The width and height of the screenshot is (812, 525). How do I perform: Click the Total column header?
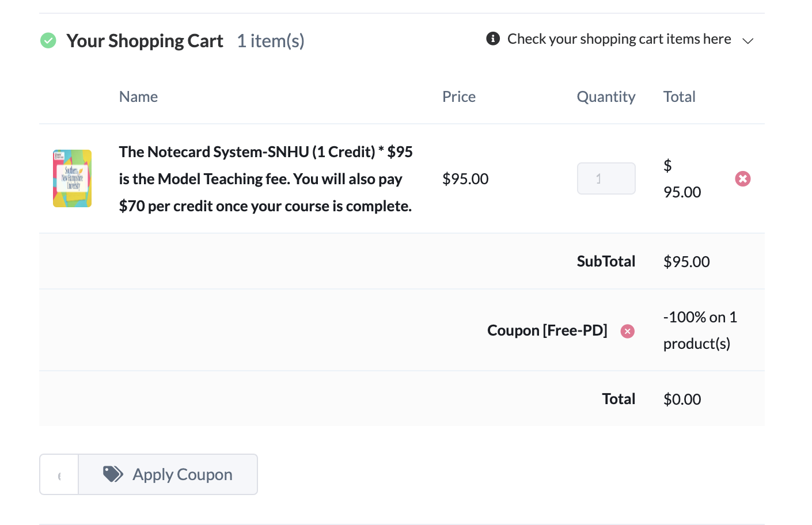[x=680, y=97]
